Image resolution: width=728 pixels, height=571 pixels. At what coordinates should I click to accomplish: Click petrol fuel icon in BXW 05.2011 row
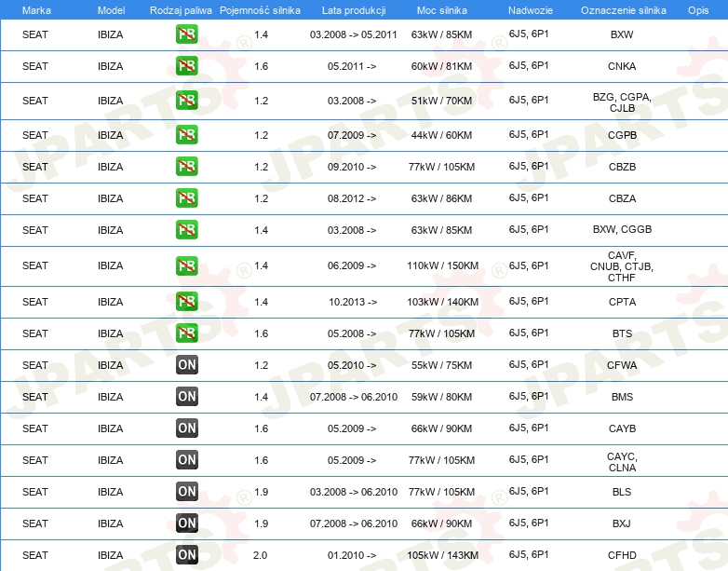click(186, 34)
